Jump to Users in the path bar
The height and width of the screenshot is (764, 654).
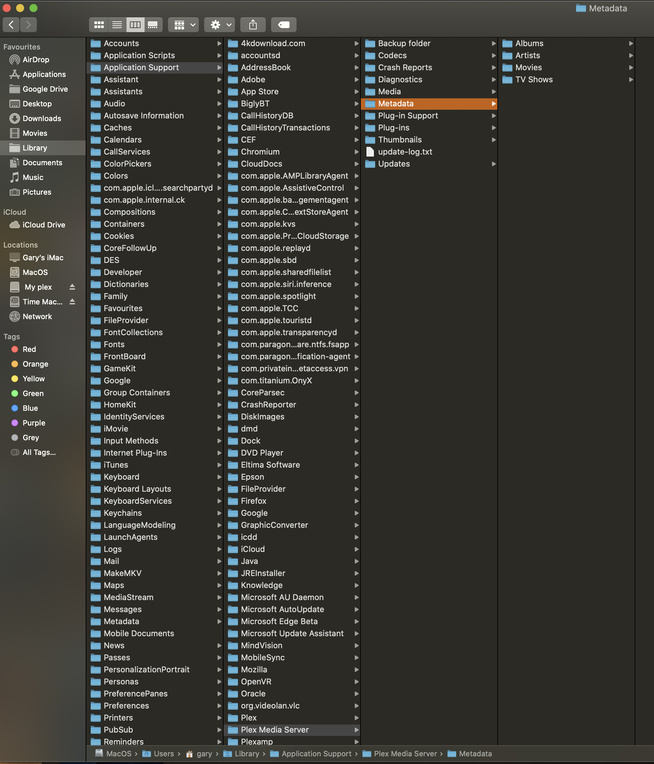click(x=158, y=754)
